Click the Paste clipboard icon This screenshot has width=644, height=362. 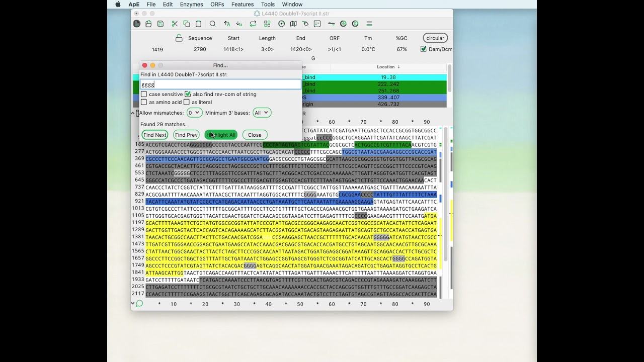pyautogui.click(x=198, y=24)
